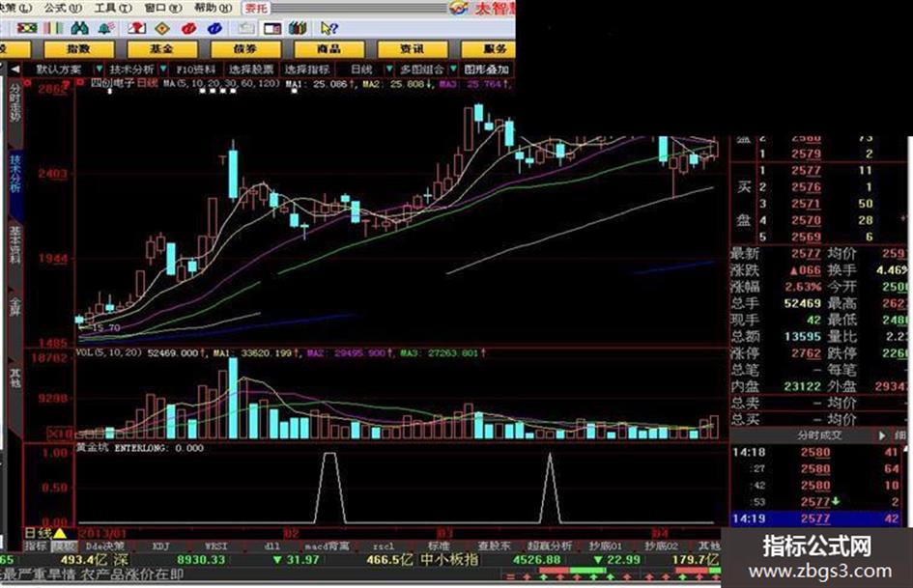Open the bell alert icon

[106, 28]
